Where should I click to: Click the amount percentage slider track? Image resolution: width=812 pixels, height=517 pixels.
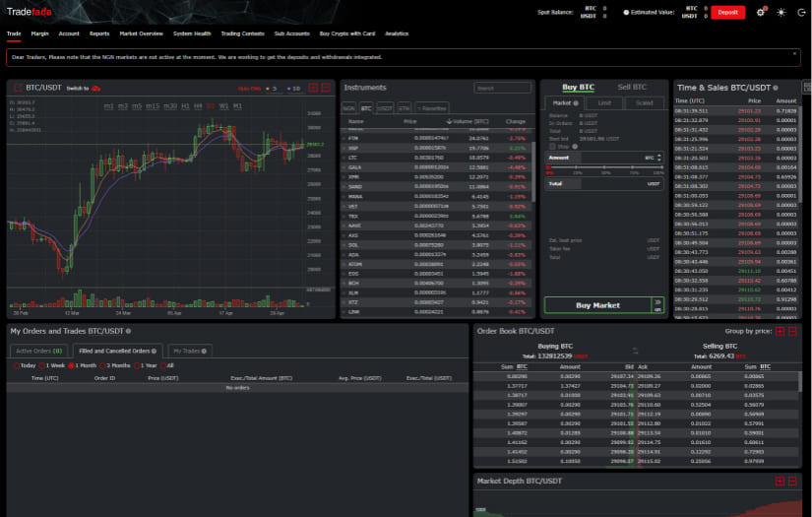(604, 167)
